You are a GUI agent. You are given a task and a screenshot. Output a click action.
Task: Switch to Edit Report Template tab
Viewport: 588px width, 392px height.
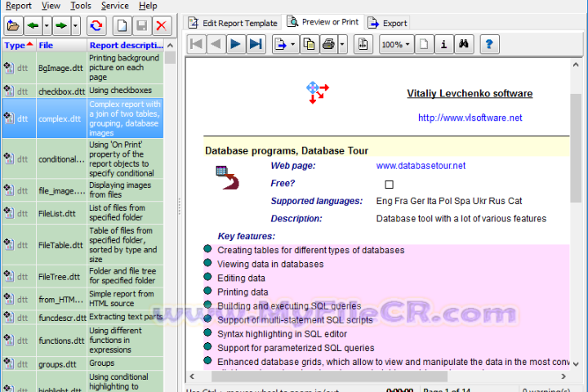(x=233, y=23)
